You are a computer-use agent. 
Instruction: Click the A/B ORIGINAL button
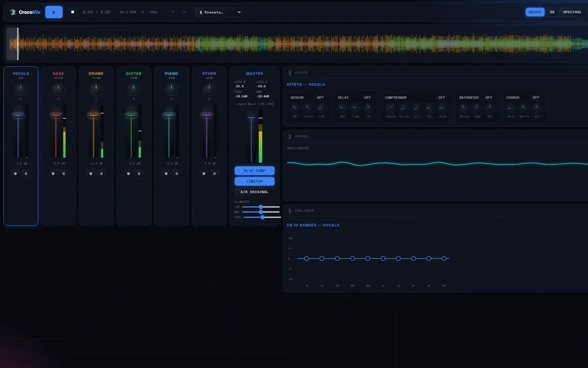coord(254,192)
